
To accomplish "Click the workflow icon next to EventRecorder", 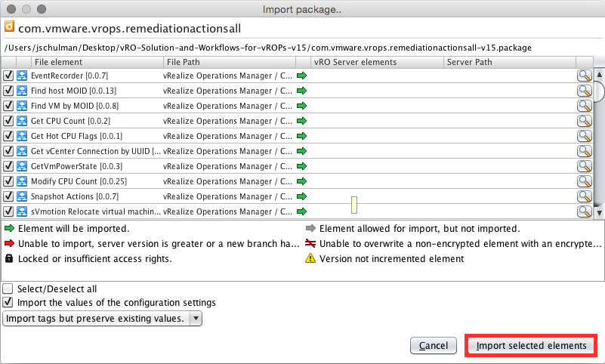I will click(x=22, y=76).
